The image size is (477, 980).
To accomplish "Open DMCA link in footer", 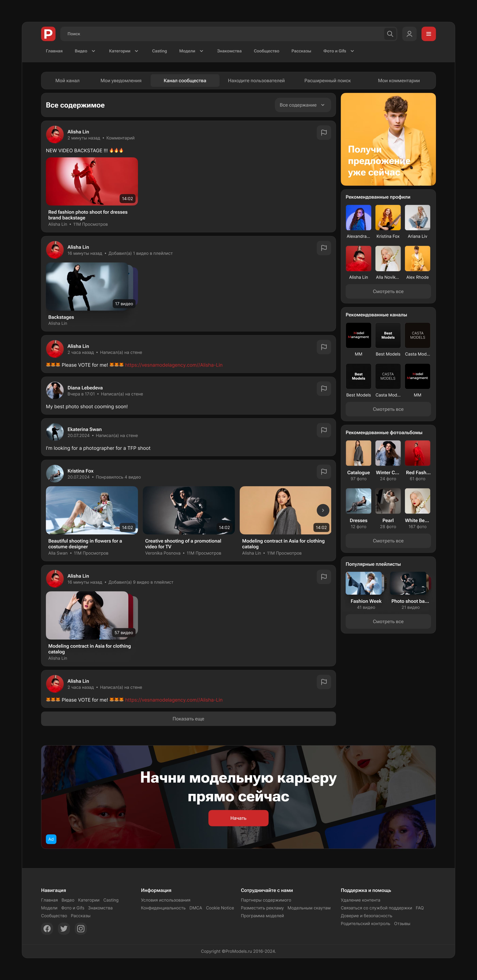I will (196, 908).
